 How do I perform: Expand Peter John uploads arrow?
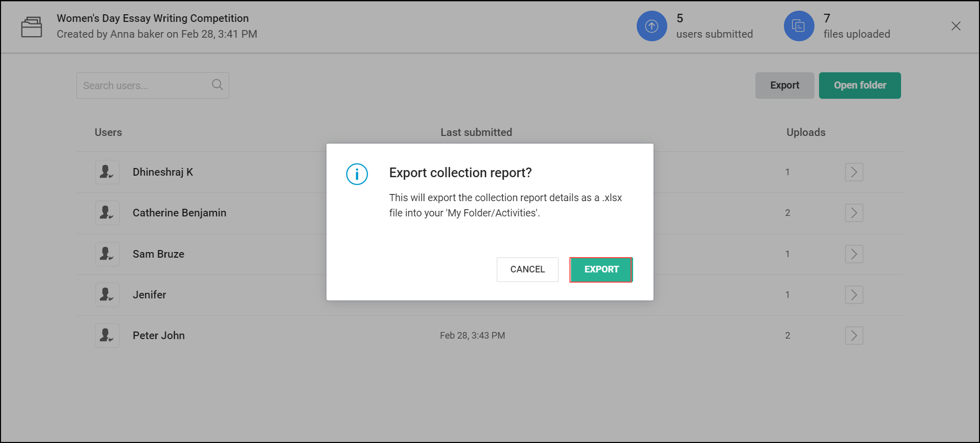point(854,336)
